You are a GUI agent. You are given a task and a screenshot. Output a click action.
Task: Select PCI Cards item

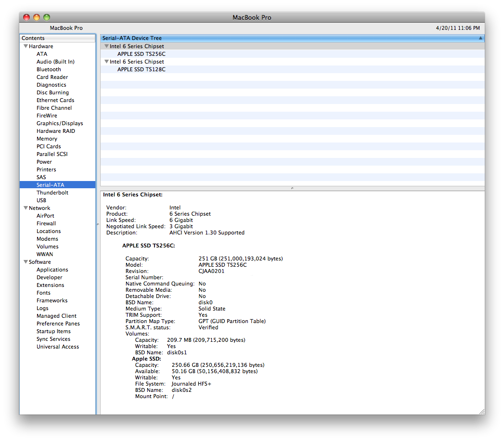click(49, 146)
